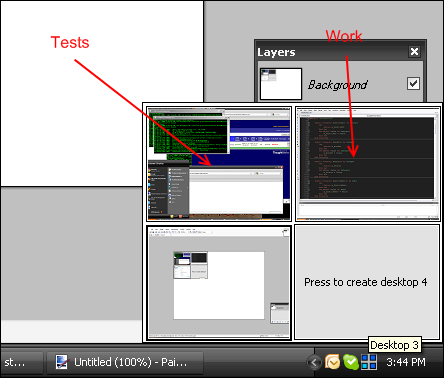Click the virtual desktops grid tray icon
Image resolution: width=444 pixels, height=378 pixels.
[369, 362]
